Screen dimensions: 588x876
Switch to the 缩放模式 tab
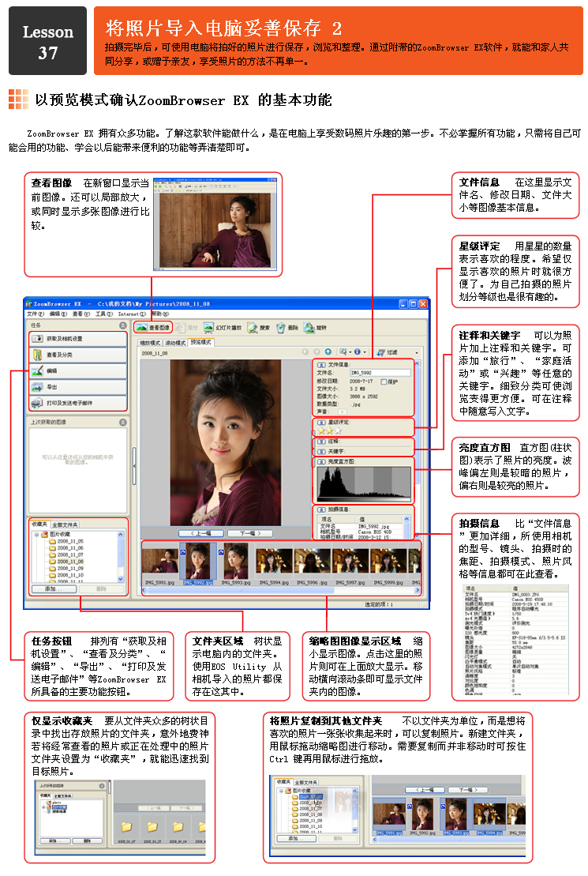tap(150, 343)
